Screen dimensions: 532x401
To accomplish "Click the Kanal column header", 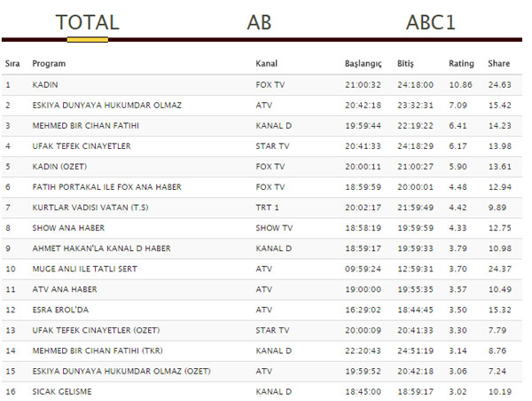I will 267,64.
